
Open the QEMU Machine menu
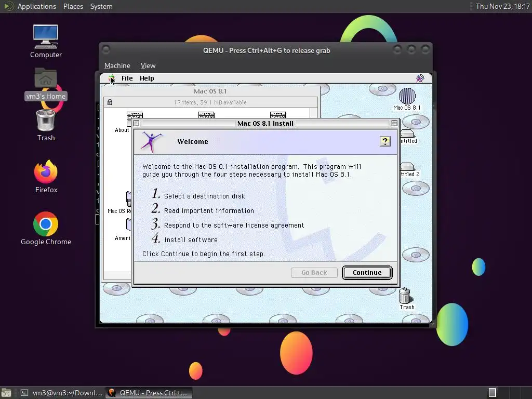pyautogui.click(x=117, y=65)
